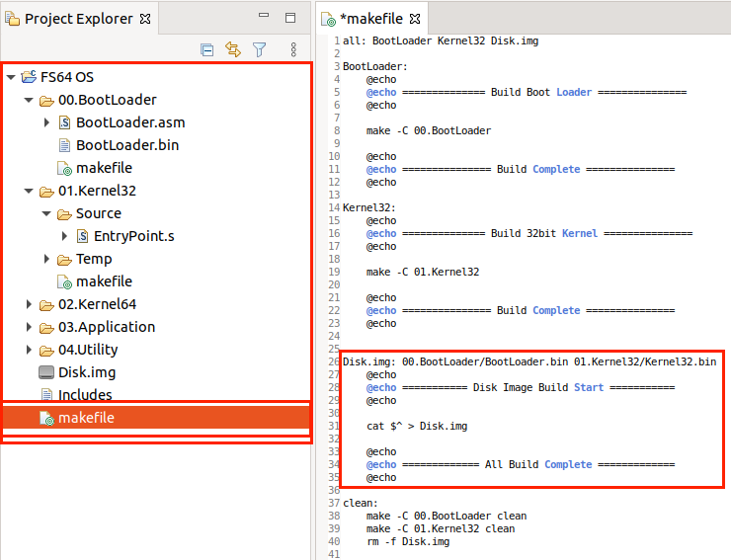
Task: Expand the EntryPoint.s node
Action: (64, 236)
